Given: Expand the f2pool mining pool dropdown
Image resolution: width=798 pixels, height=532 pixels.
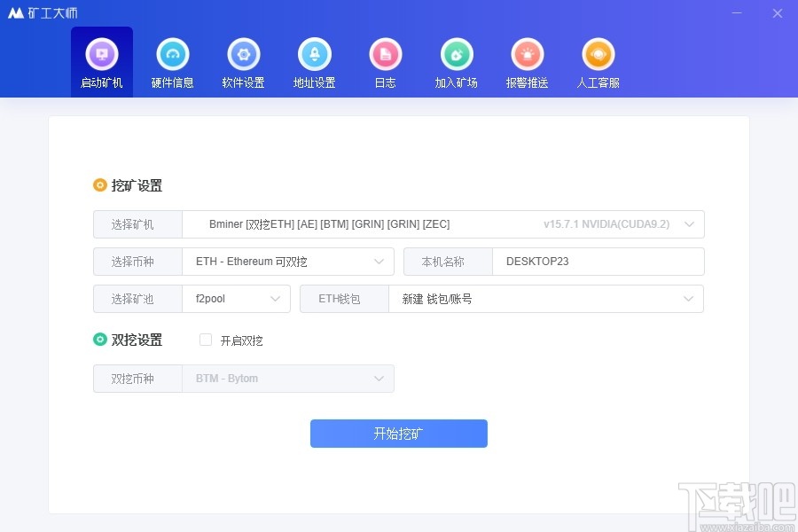Looking at the screenshot, I should tap(276, 299).
